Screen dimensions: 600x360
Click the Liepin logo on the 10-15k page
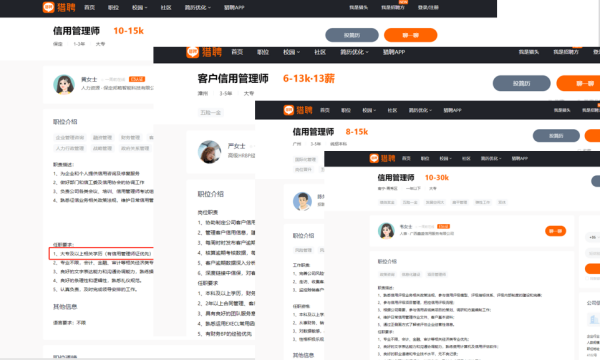click(x=59, y=7)
